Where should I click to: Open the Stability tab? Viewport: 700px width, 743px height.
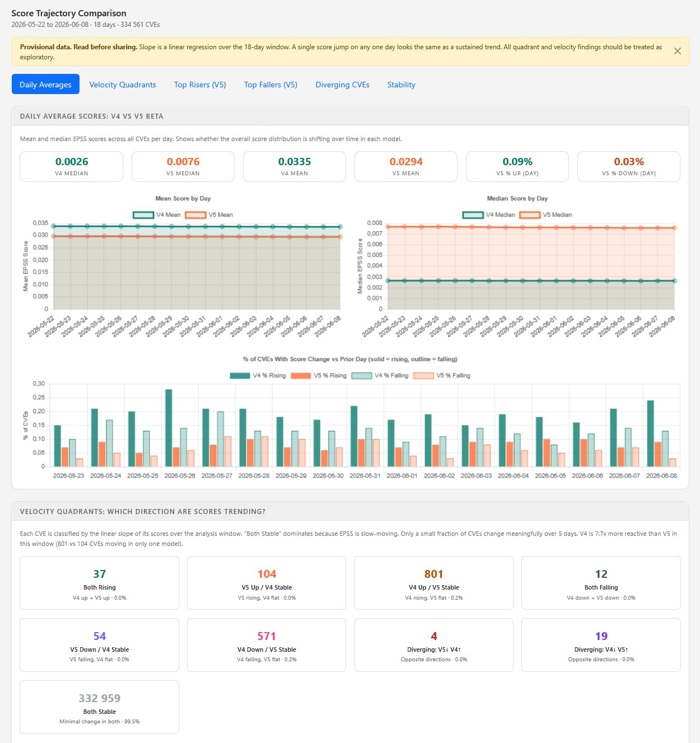click(x=401, y=85)
